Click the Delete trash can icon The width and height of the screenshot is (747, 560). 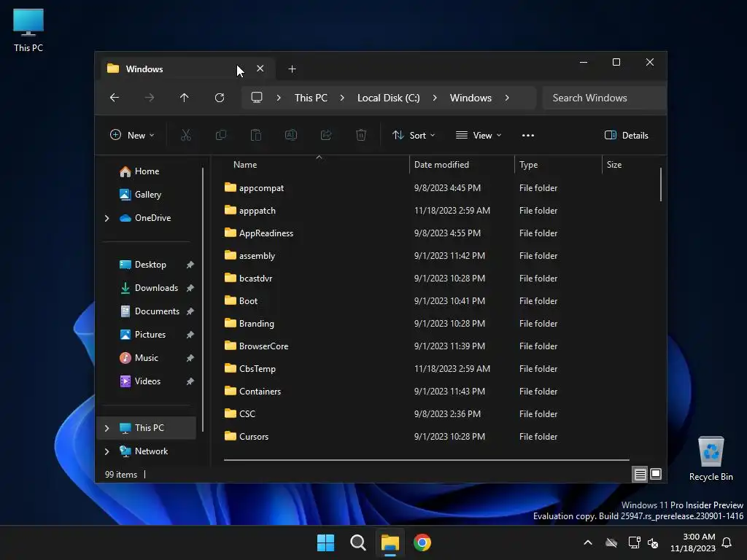point(361,135)
